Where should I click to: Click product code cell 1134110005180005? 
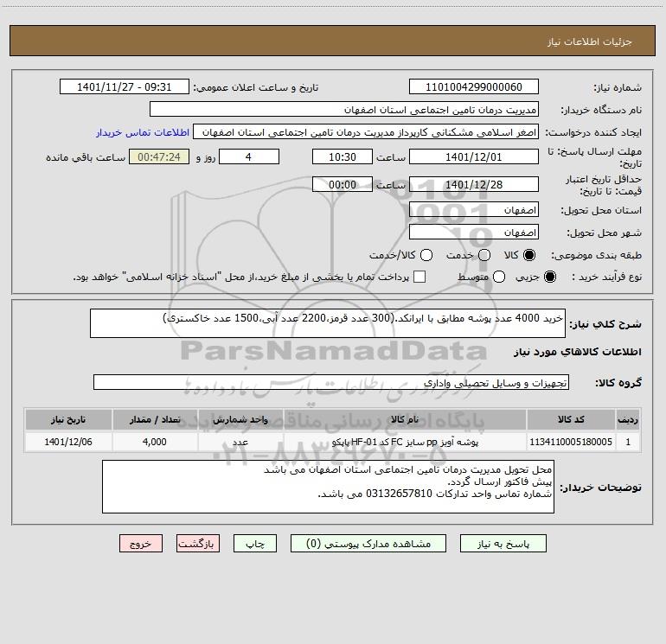click(571, 442)
